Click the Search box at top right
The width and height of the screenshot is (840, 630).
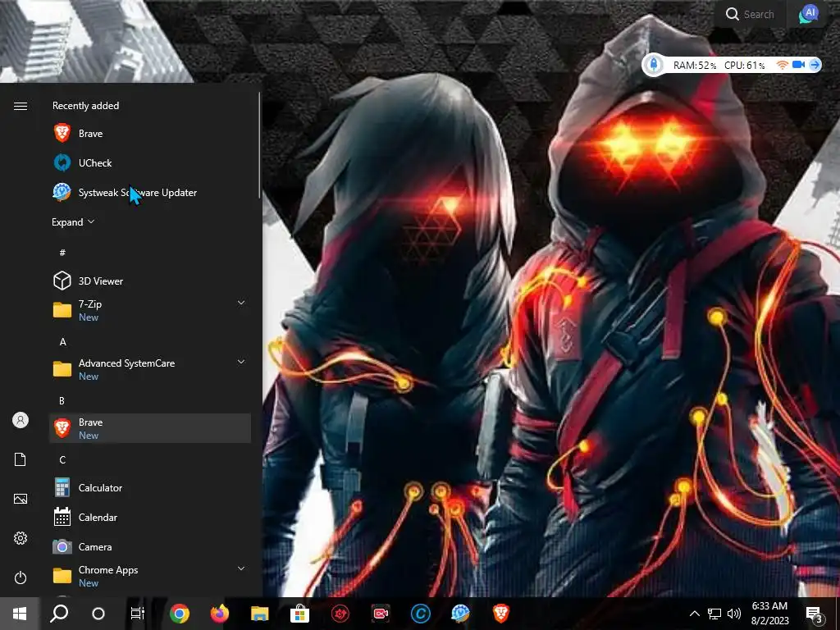[750, 15]
